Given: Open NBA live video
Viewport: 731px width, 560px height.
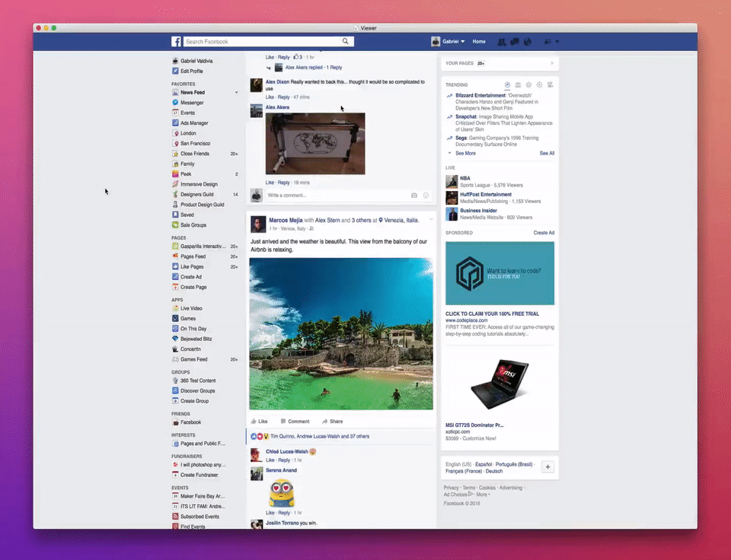Looking at the screenshot, I should coord(464,178).
